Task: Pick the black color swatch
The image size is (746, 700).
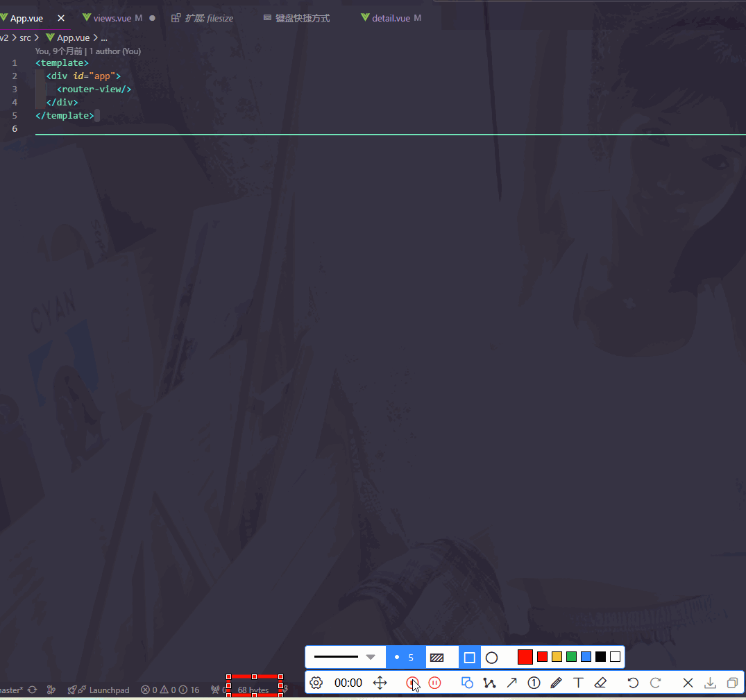Action: (x=600, y=657)
